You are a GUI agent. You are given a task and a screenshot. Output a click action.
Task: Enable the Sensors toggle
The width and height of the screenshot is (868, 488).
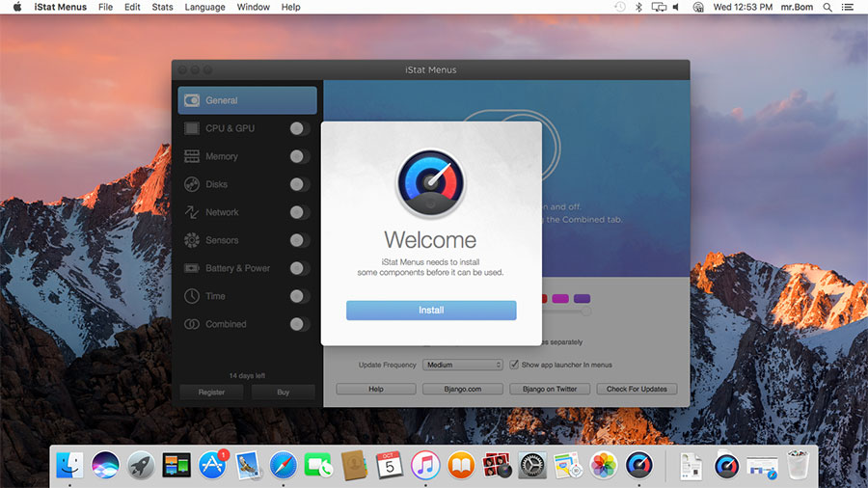tap(300, 240)
